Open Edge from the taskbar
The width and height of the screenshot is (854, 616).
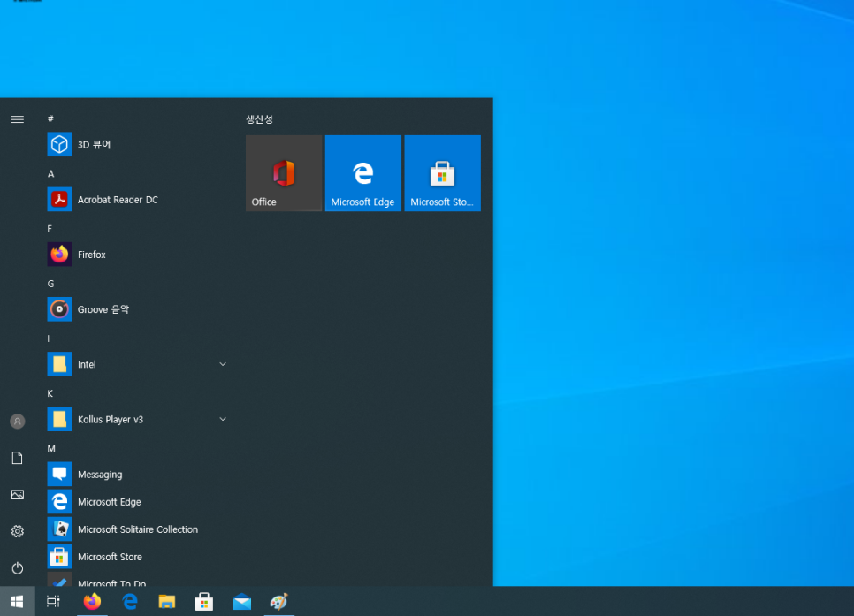(130, 601)
